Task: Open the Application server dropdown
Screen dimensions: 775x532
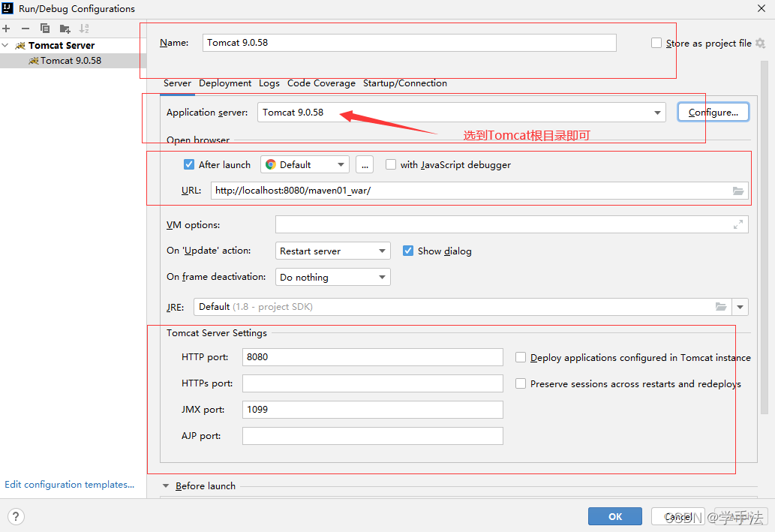Action: pos(657,113)
